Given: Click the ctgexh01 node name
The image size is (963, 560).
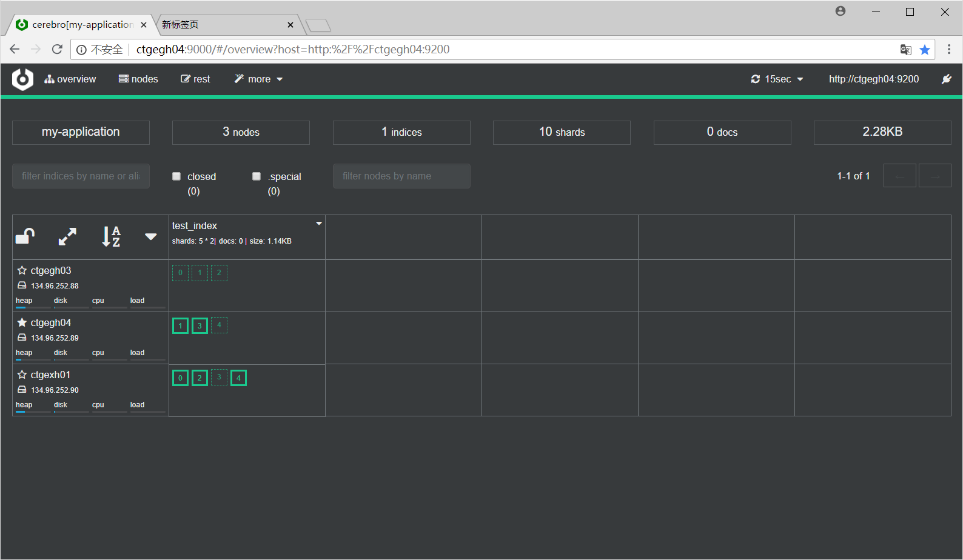Looking at the screenshot, I should (50, 375).
